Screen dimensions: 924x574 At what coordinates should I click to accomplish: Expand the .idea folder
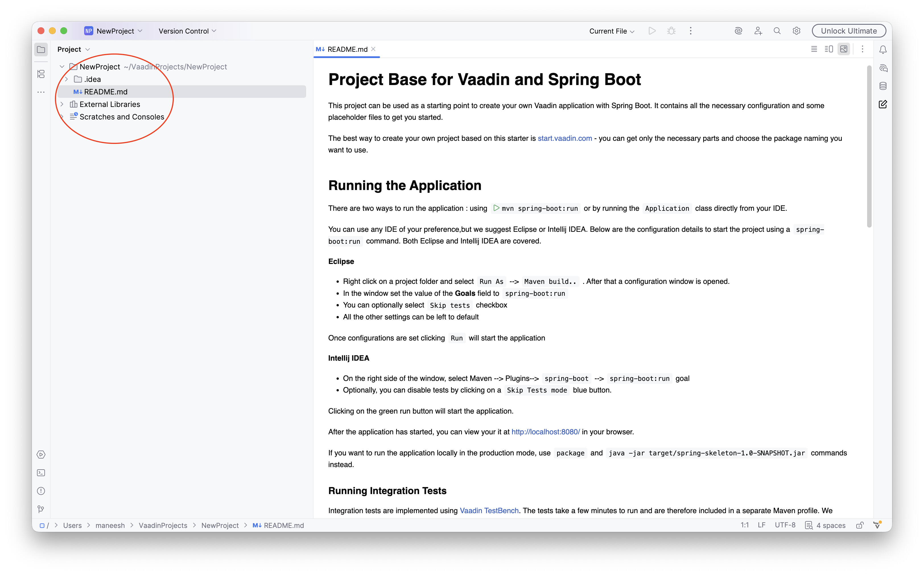[67, 79]
